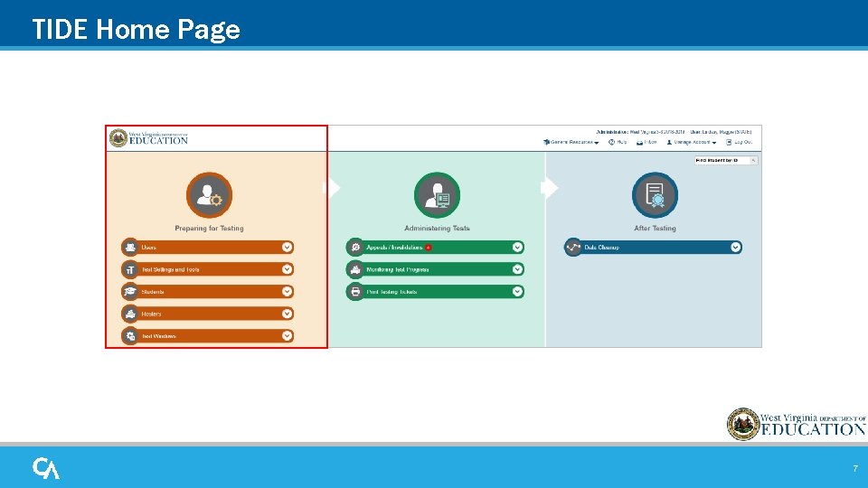Expand Monitoring Test Progress chevron

(517, 269)
